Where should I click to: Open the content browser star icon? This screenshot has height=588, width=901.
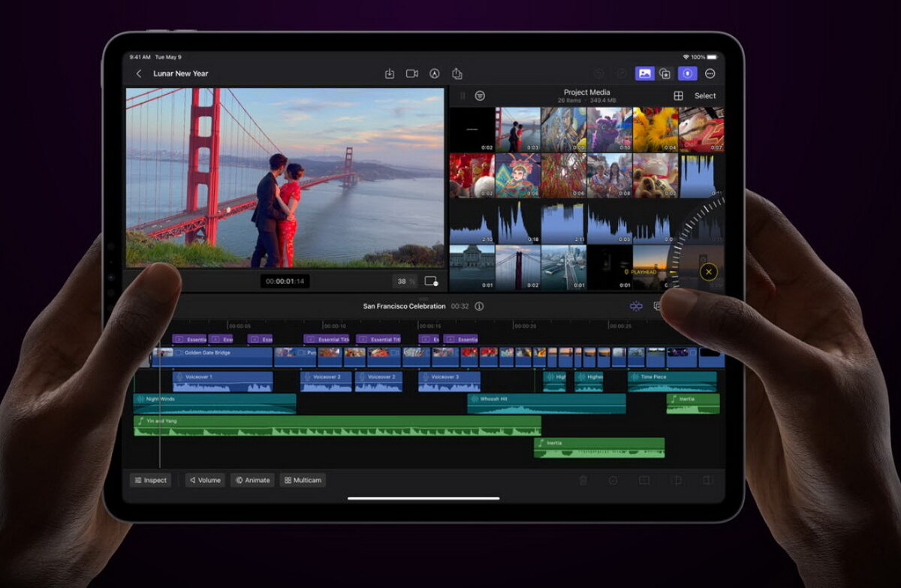pos(665,74)
